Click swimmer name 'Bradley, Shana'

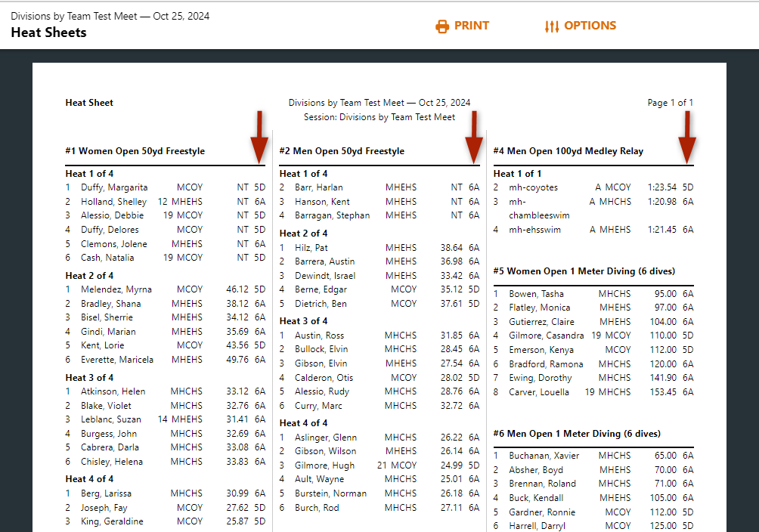click(x=111, y=304)
